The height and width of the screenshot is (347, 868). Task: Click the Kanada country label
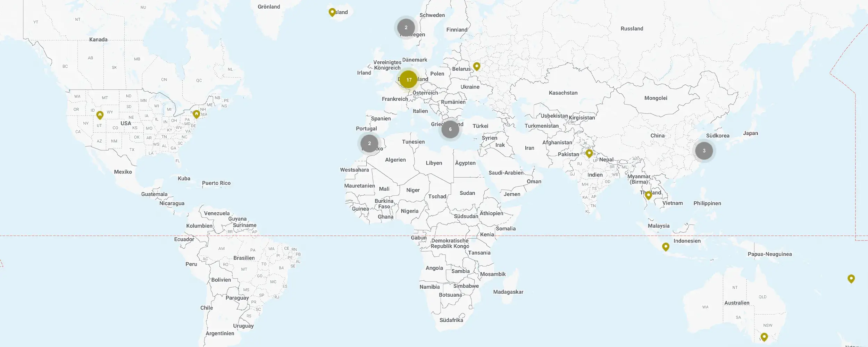click(x=98, y=40)
